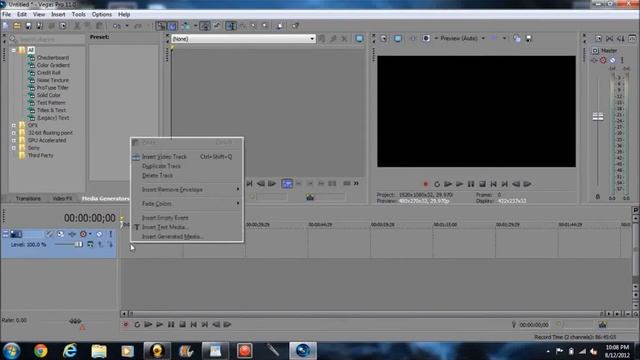Open the Undo history dropdown arrow
This screenshot has width=640, height=360.
tap(127, 26)
